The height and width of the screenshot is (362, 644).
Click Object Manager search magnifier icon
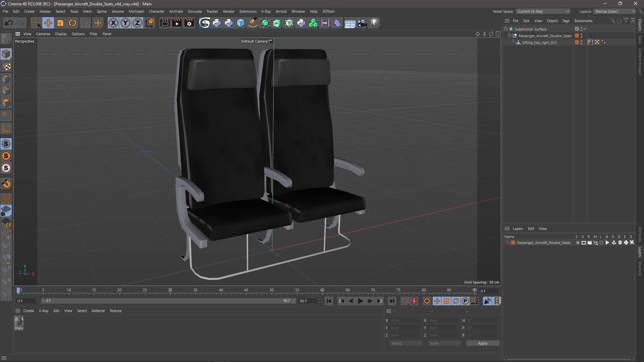(612, 21)
